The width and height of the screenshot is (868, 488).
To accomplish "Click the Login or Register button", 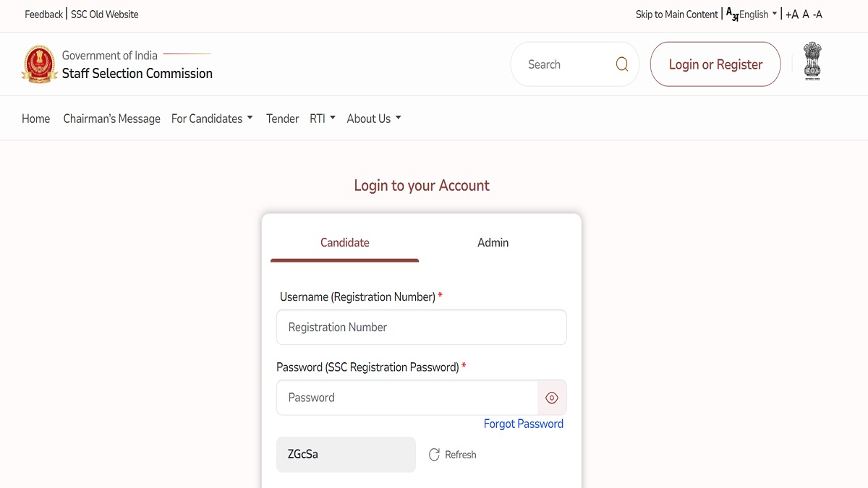I will coord(715,64).
